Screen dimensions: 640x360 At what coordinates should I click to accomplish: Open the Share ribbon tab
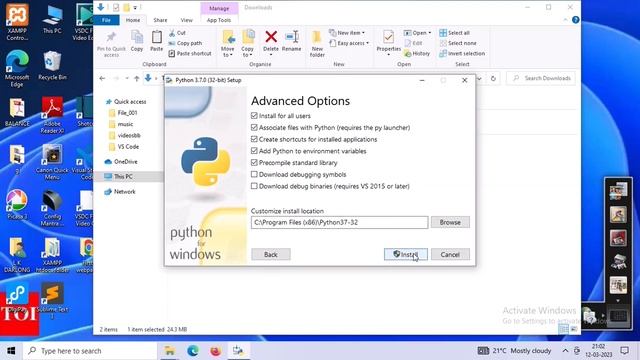point(160,20)
